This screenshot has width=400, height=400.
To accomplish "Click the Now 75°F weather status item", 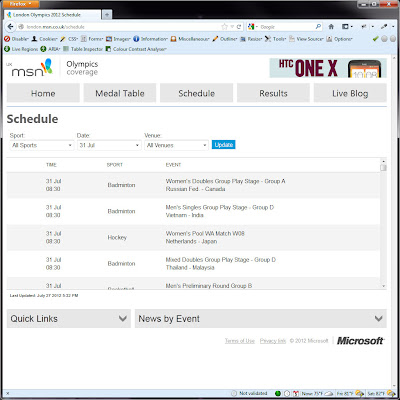I will 317,393.
